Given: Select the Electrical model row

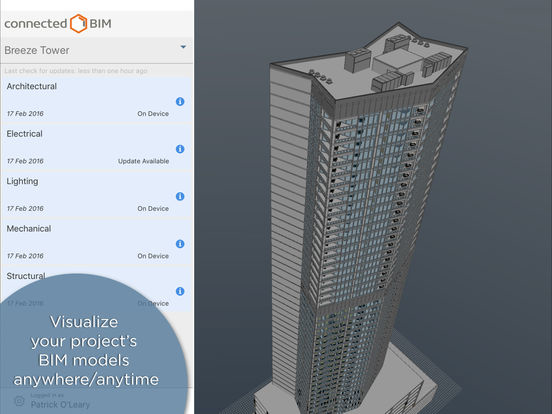Looking at the screenshot, I should click(x=97, y=148).
